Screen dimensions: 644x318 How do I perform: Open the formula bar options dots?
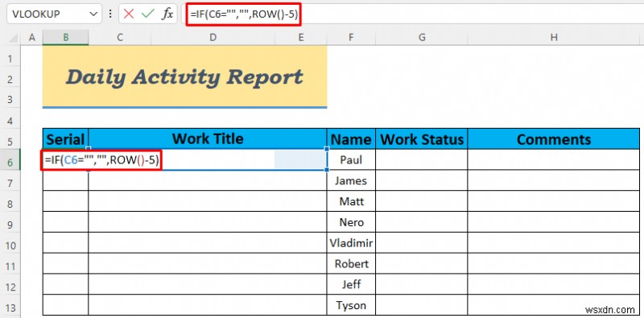[109, 14]
